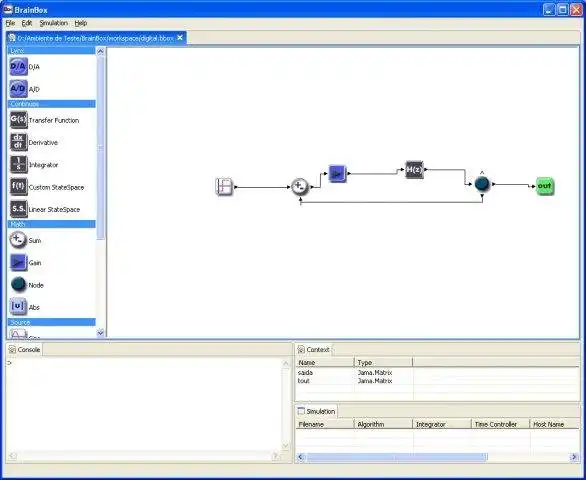Collapse the Math palette section header
This screenshot has height=480, width=586.
tap(52, 224)
